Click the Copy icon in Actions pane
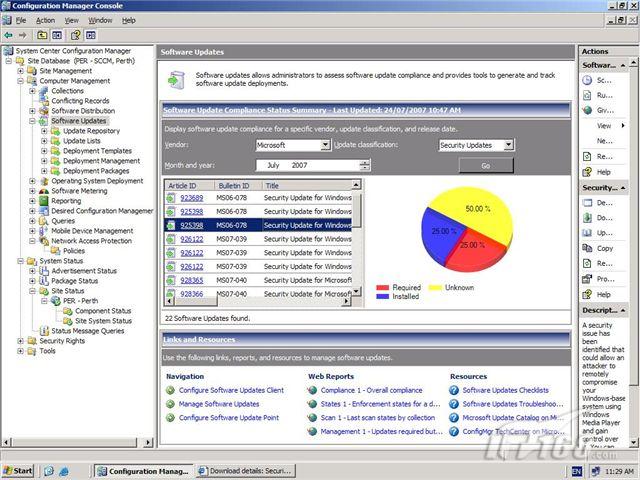 (587, 248)
